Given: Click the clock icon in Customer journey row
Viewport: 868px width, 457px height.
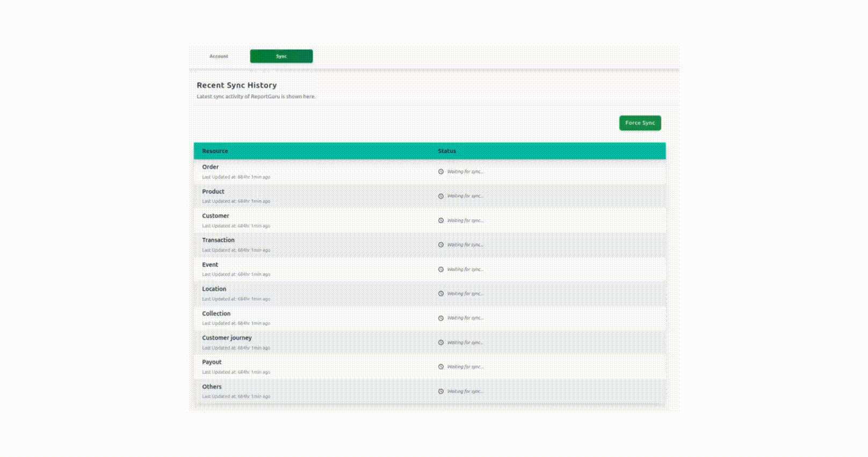Looking at the screenshot, I should pos(441,342).
